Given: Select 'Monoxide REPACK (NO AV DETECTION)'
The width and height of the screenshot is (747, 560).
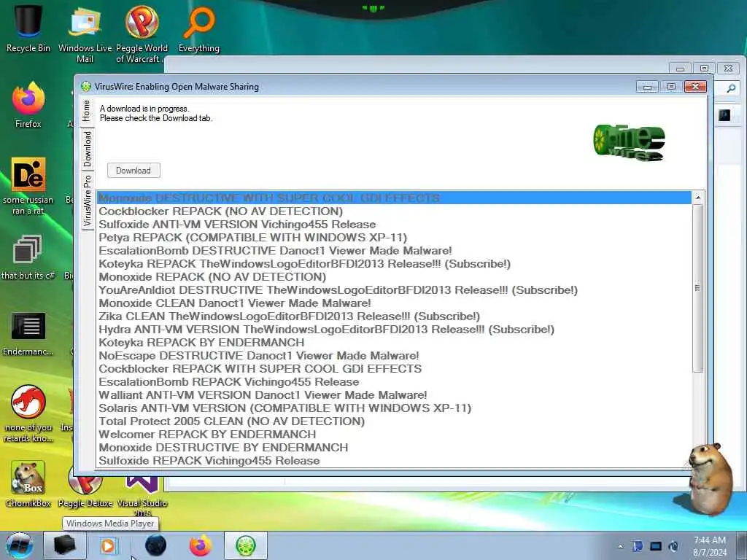Looking at the screenshot, I should pos(393,276).
